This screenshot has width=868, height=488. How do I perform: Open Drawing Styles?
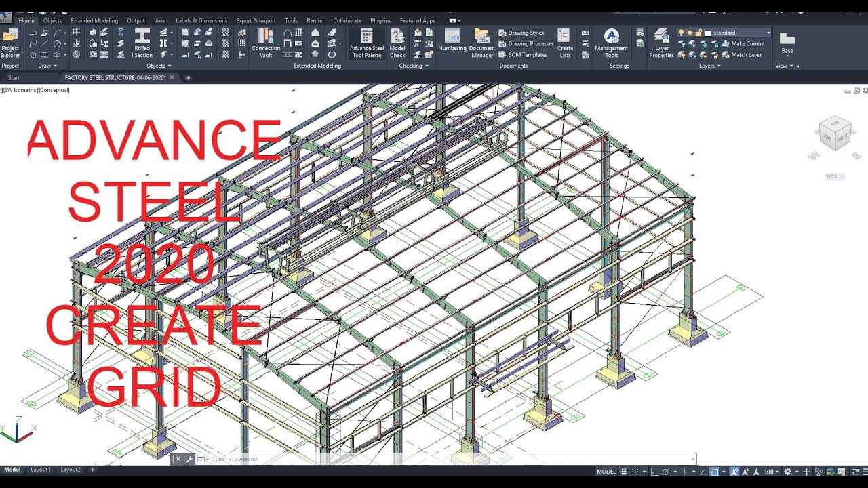point(521,33)
